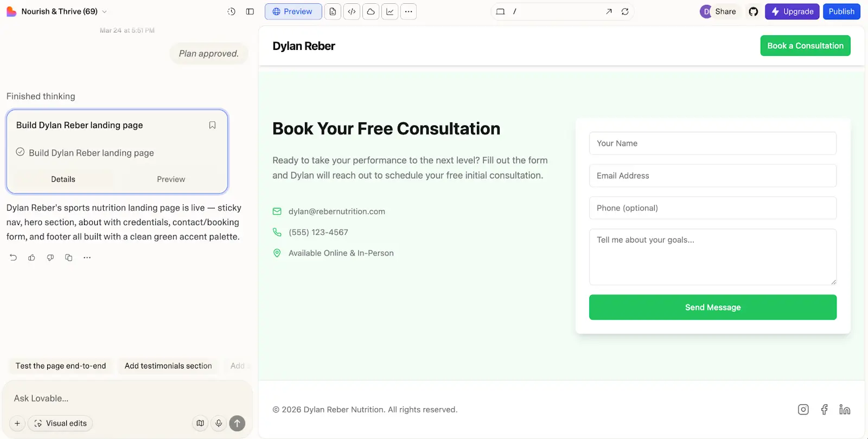The height and width of the screenshot is (439, 868).
Task: Click the Lovable heart logo icon
Action: (x=11, y=11)
